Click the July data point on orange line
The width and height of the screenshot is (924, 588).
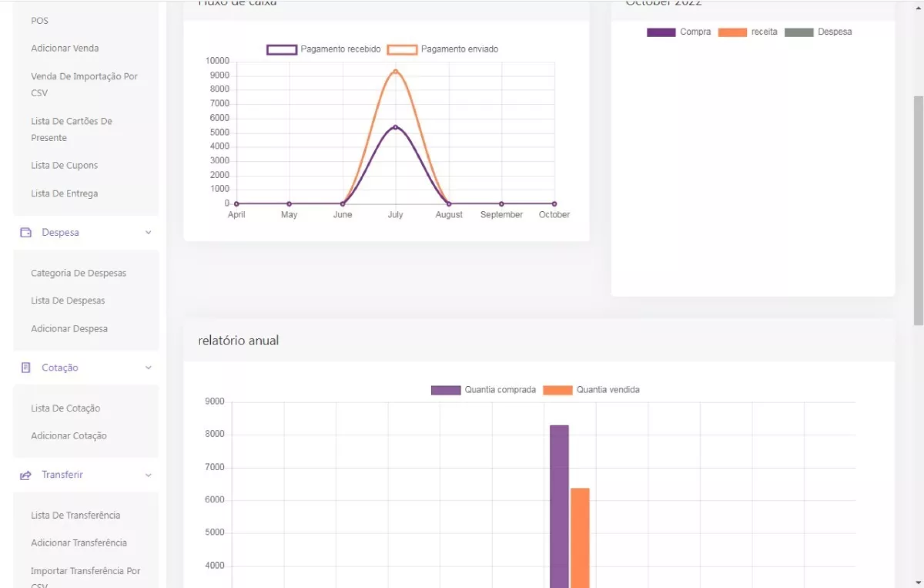coord(395,72)
